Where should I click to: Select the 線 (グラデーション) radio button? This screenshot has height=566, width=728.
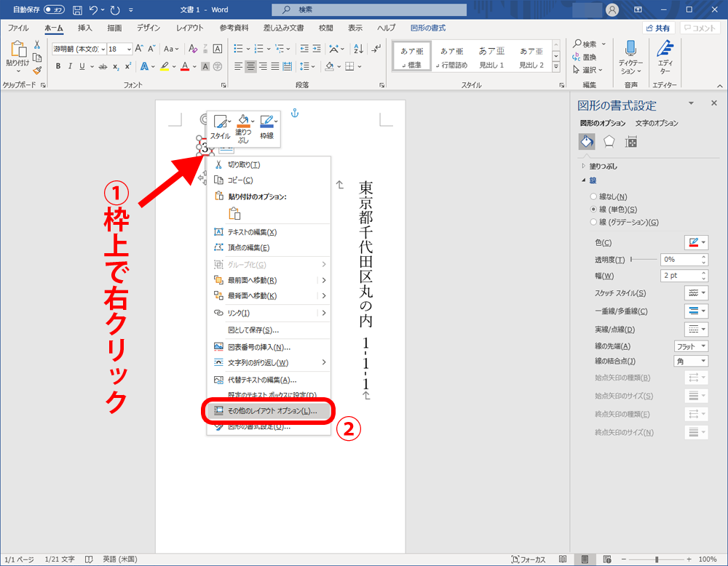point(593,222)
